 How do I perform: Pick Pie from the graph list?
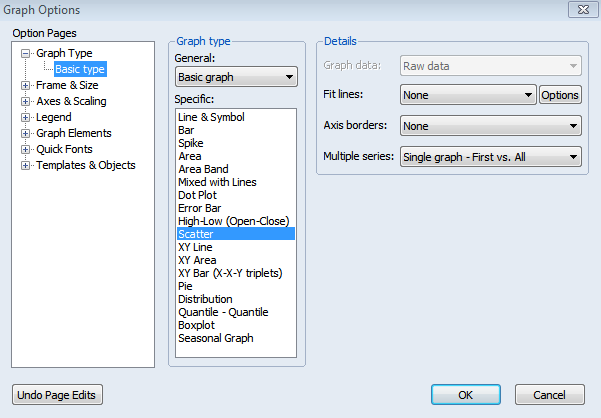click(x=186, y=286)
